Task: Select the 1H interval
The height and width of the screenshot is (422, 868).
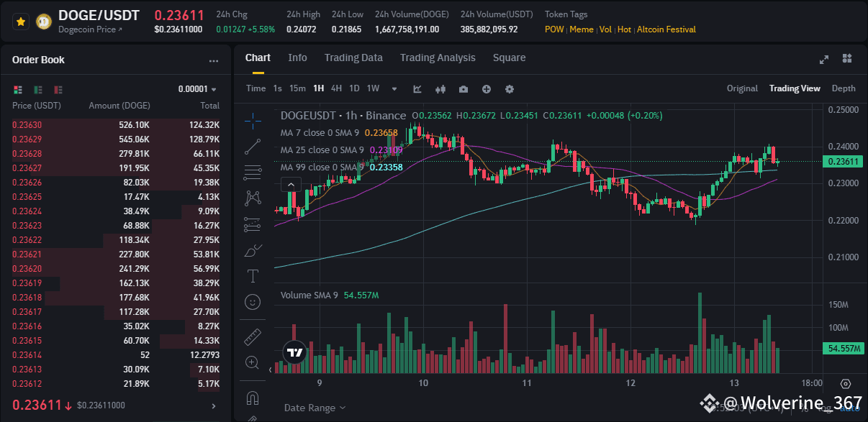Action: tap(318, 88)
